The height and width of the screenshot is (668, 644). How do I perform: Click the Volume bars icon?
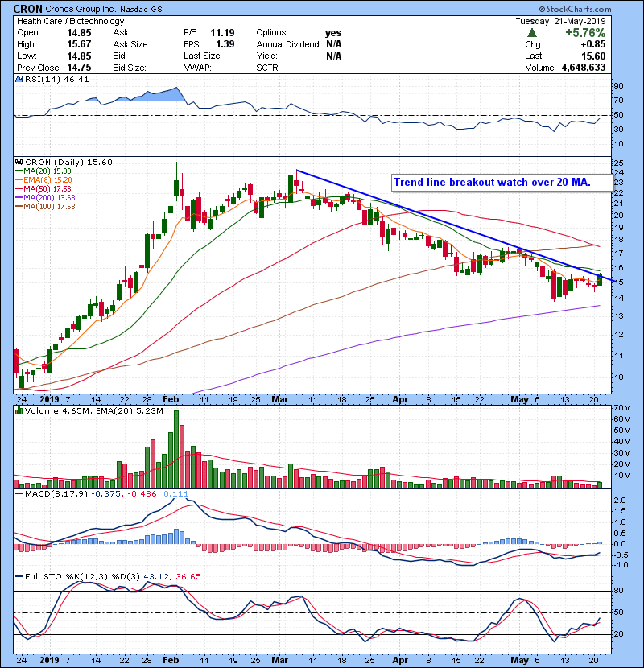pyautogui.click(x=19, y=410)
